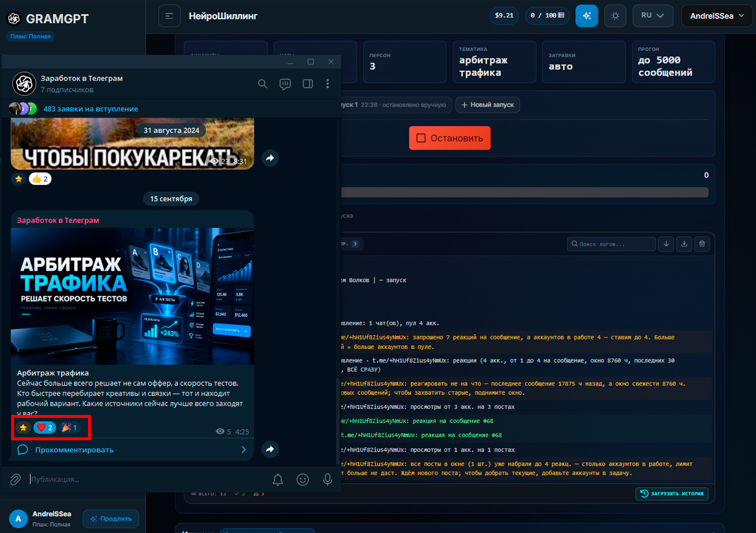Open the comments chevron on the Арбитраж трафика post

click(243, 450)
